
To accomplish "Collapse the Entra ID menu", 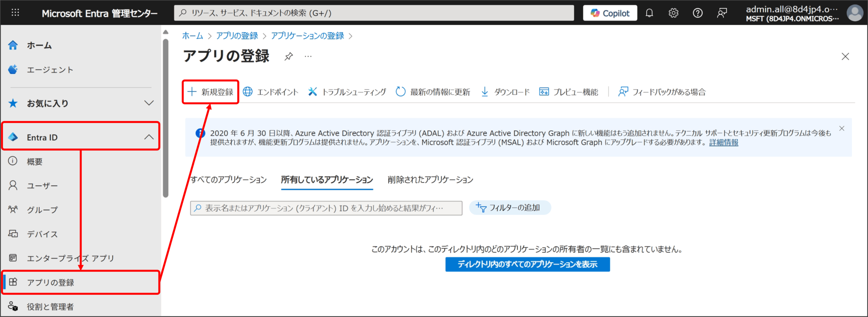I will [x=149, y=137].
